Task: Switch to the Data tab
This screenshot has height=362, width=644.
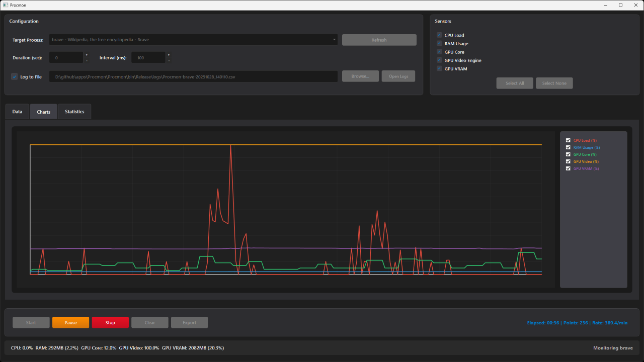Action: 17,112
